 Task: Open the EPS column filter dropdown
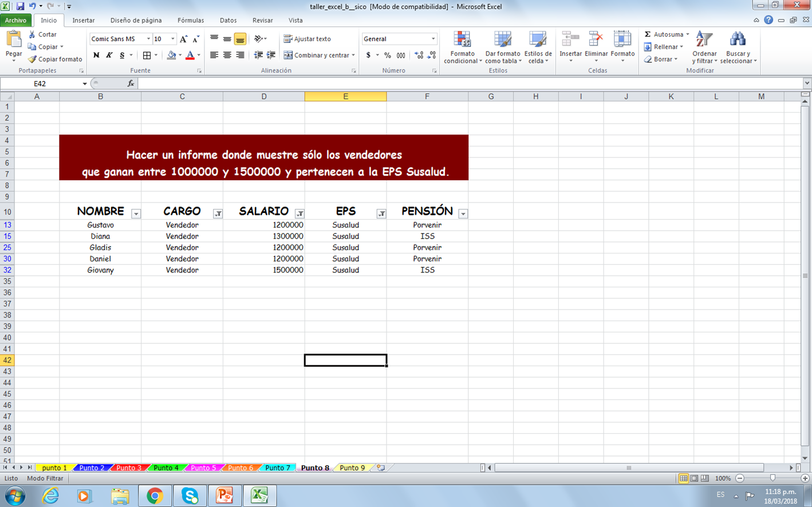(x=381, y=213)
